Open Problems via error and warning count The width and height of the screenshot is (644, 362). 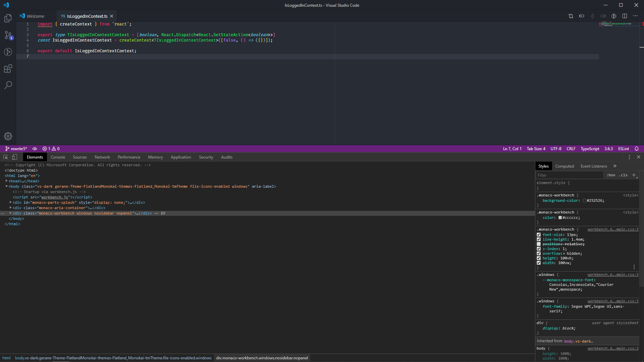(51, 149)
